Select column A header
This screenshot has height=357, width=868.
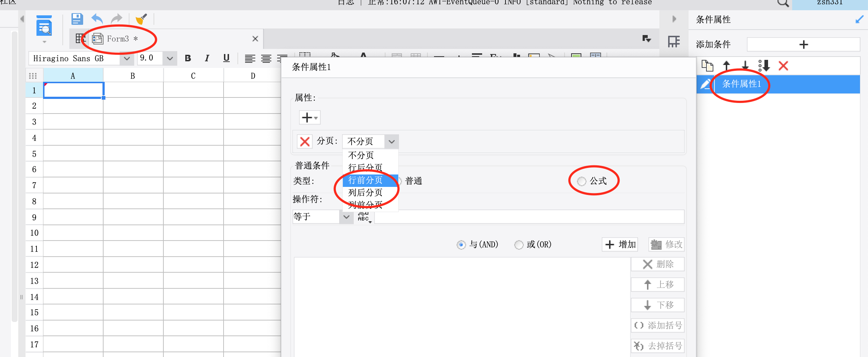pos(73,76)
